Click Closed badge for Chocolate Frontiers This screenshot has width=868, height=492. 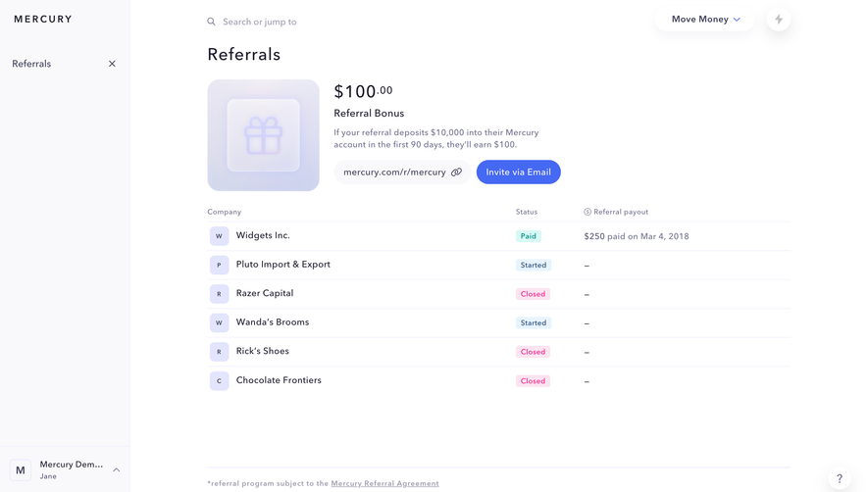(x=533, y=380)
